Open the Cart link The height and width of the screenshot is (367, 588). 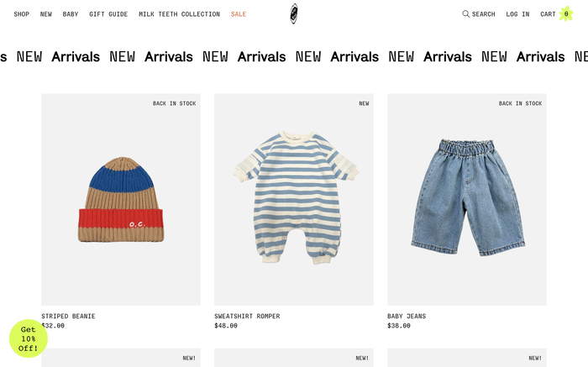click(548, 14)
